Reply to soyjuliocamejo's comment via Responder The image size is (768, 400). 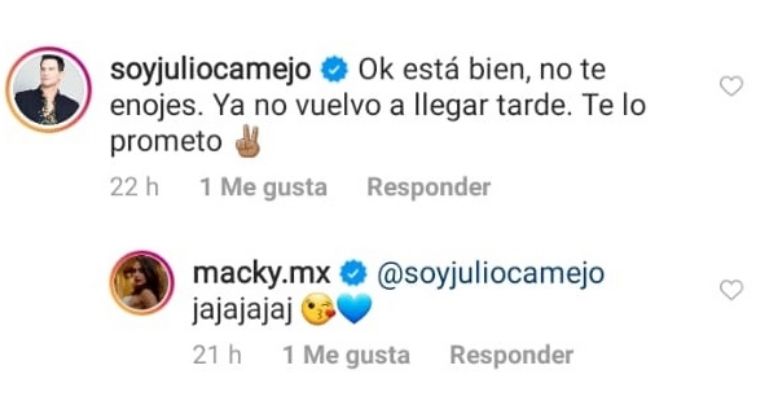pyautogui.click(x=429, y=187)
